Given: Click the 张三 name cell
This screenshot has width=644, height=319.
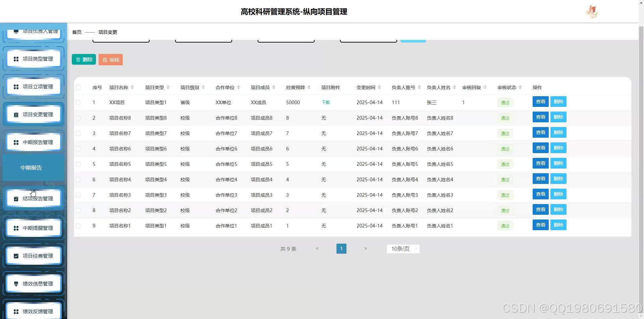Looking at the screenshot, I should (x=431, y=103).
